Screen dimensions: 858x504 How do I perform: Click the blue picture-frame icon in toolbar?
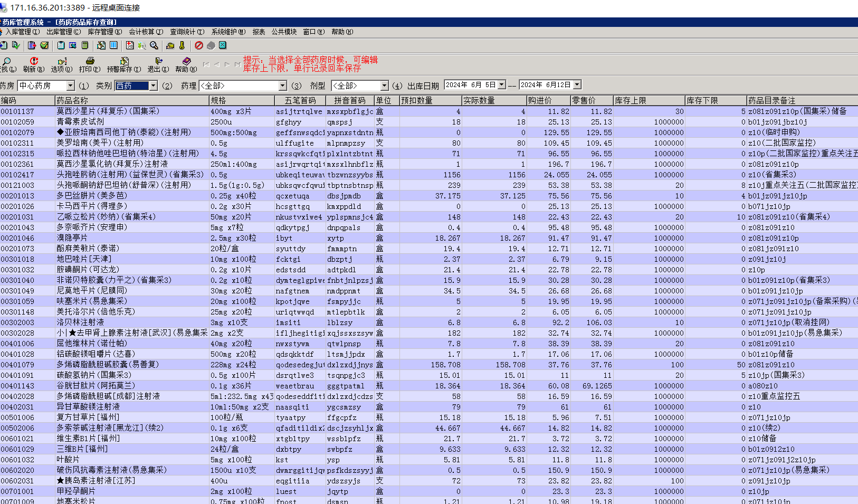73,45
